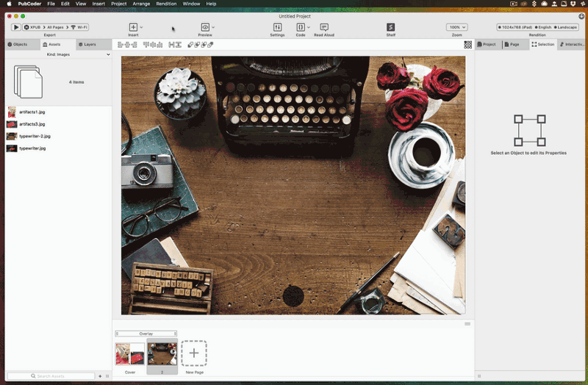Select the artifacts3.jpg asset

(x=59, y=124)
